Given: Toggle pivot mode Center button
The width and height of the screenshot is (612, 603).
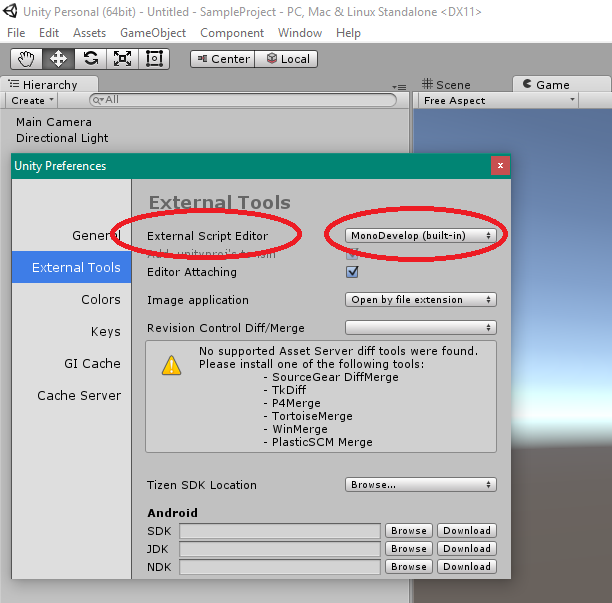Looking at the screenshot, I should pyautogui.click(x=222, y=59).
